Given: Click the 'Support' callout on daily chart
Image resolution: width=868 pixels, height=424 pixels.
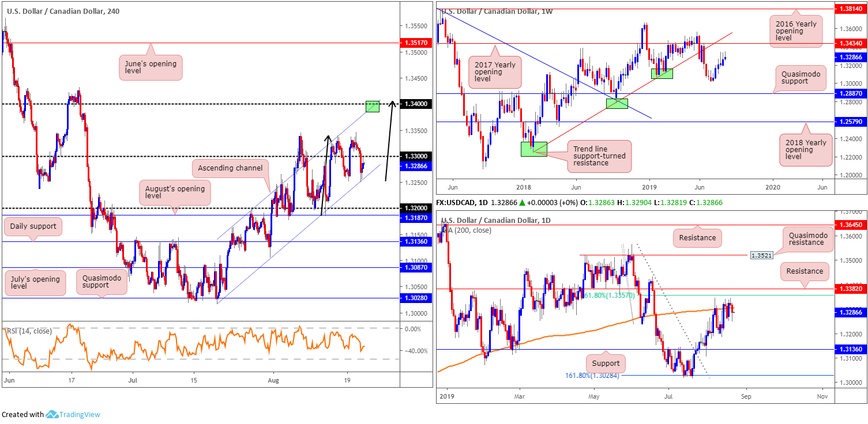Looking at the screenshot, I should coord(606,364).
